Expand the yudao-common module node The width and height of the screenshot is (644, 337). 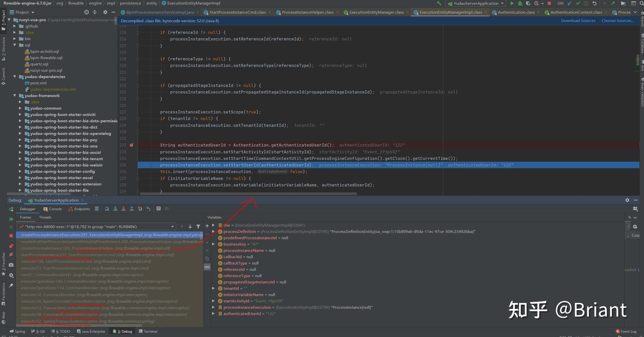click(20, 108)
